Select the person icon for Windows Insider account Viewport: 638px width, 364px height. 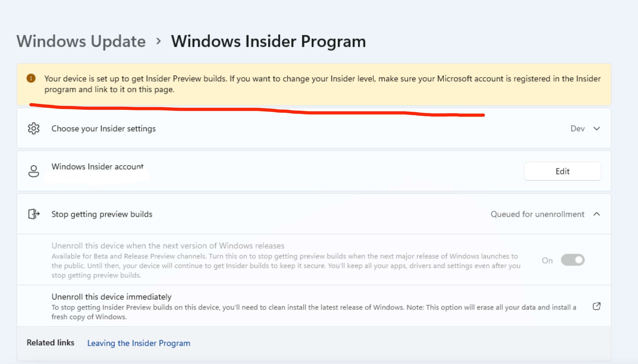click(34, 171)
